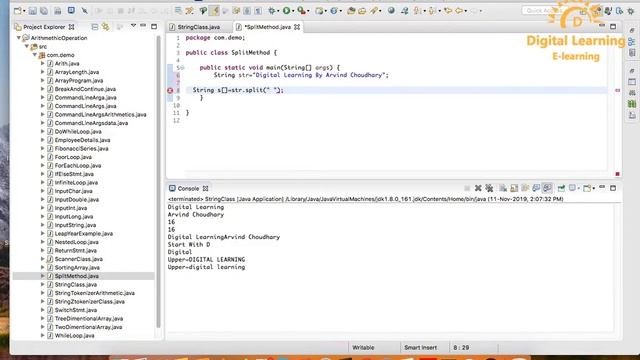
Task: Maximize the editor area
Action: pos(613,27)
